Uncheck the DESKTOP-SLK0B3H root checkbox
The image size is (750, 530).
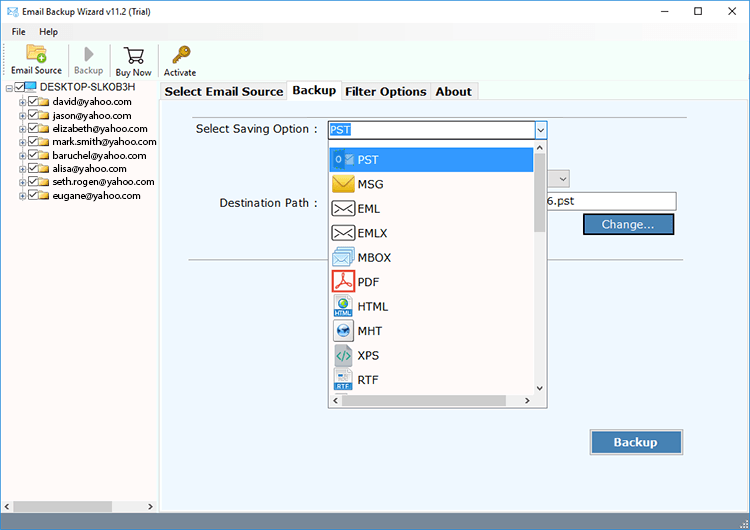(19, 87)
